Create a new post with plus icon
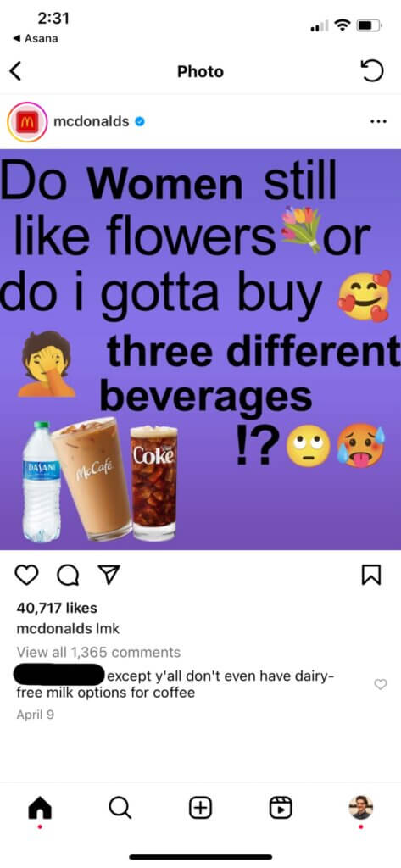401x868 pixels. click(200, 808)
